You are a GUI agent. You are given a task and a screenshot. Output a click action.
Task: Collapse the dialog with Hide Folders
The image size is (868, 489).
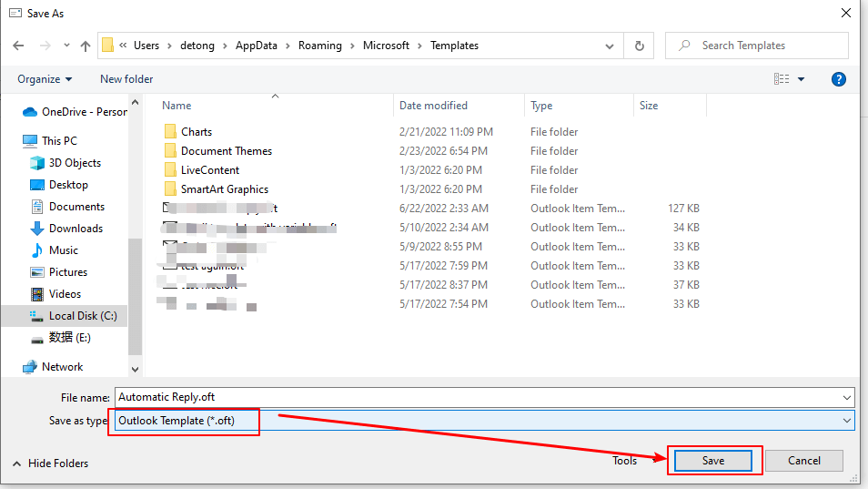[x=50, y=463]
